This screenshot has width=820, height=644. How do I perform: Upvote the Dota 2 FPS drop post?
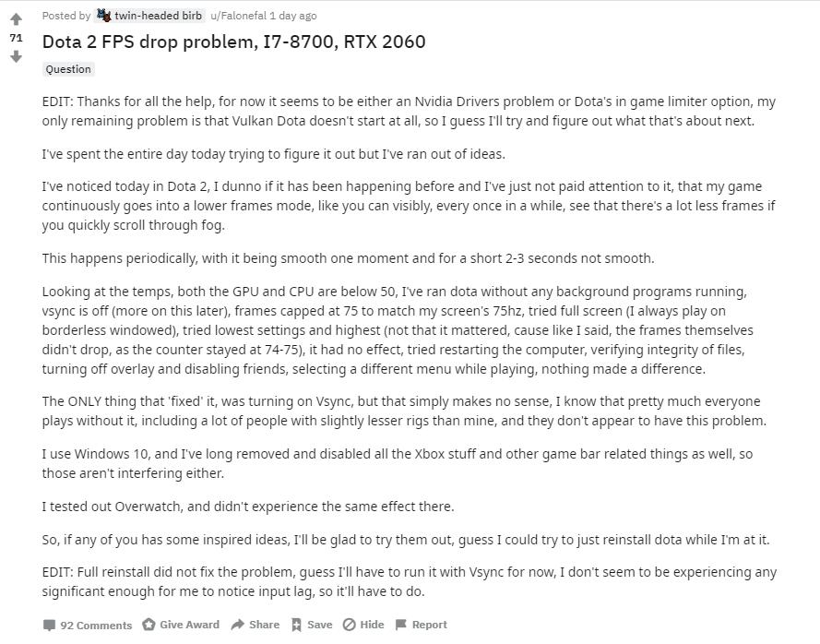[17, 19]
